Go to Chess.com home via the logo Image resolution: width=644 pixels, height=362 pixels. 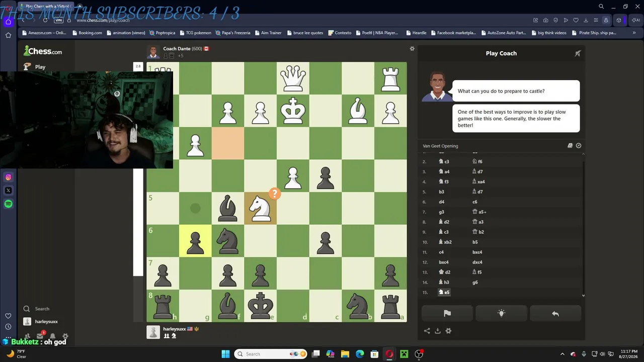click(43, 51)
